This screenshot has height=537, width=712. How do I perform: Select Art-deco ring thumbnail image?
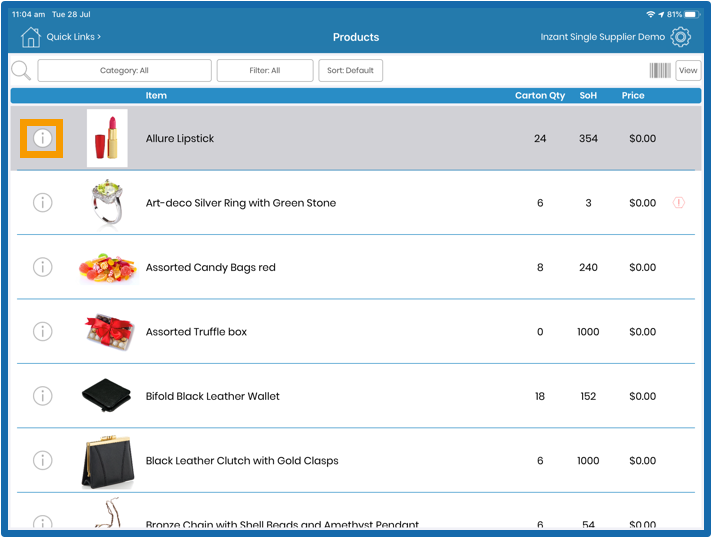pyautogui.click(x=107, y=202)
